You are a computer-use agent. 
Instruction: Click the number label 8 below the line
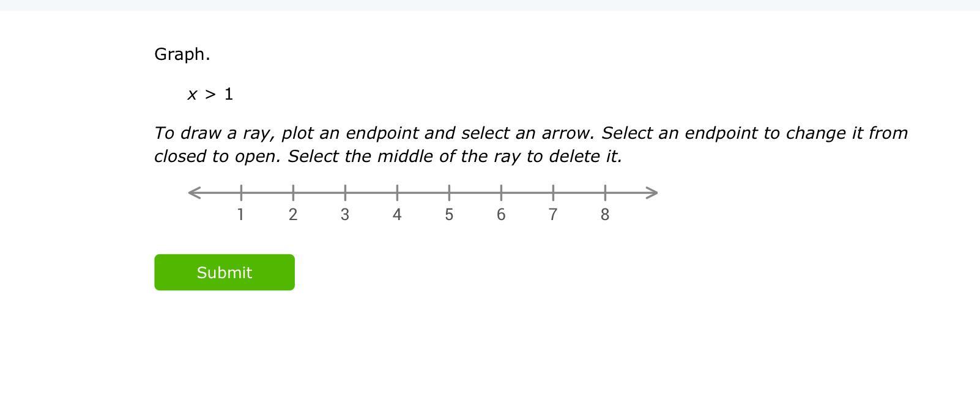tap(605, 215)
